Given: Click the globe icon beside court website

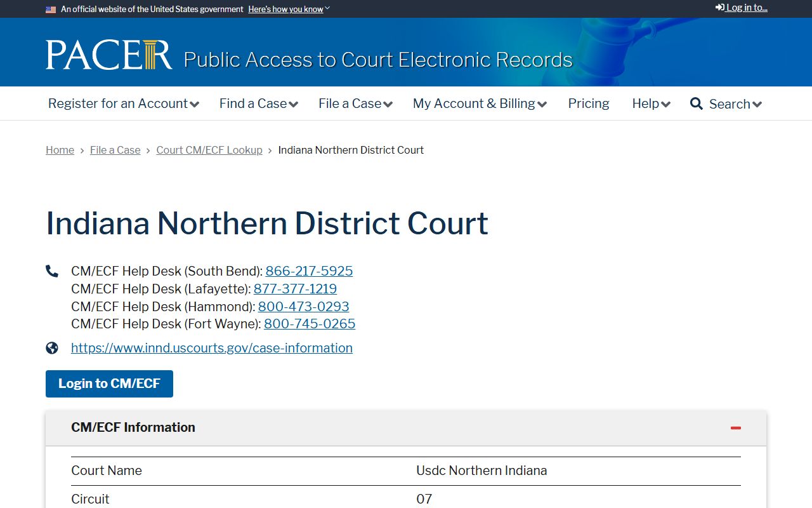Looking at the screenshot, I should [x=52, y=348].
